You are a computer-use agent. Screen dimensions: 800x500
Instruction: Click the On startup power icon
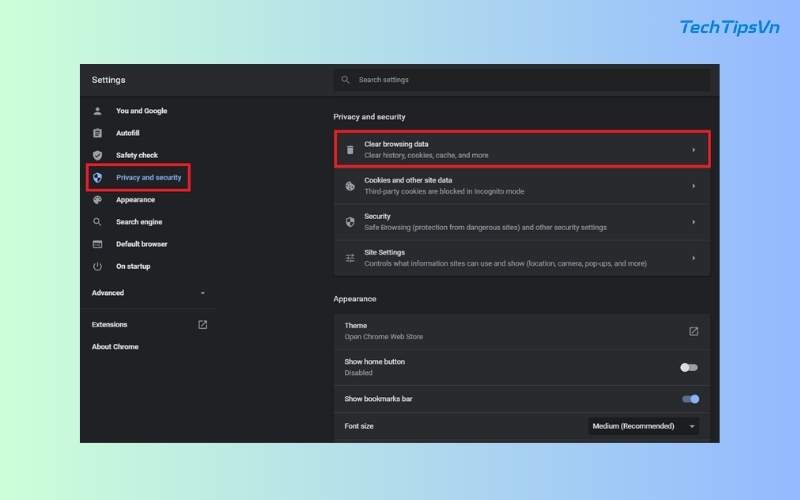click(97, 266)
